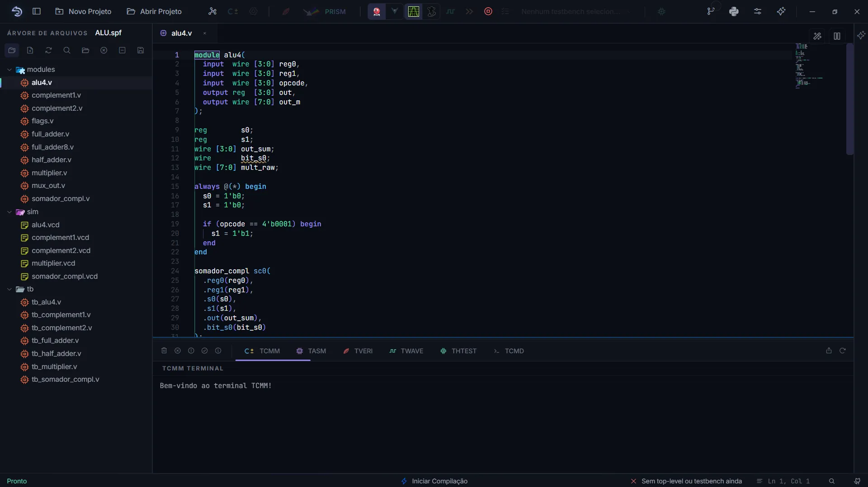
Task: Click the red feather Verilator icon
Action: coord(286,11)
